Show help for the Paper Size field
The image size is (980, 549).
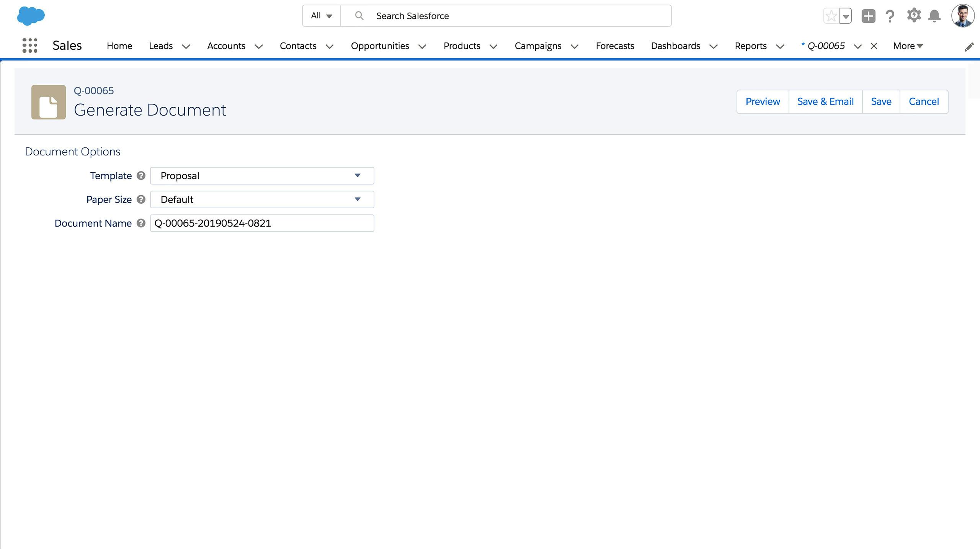[x=141, y=199]
